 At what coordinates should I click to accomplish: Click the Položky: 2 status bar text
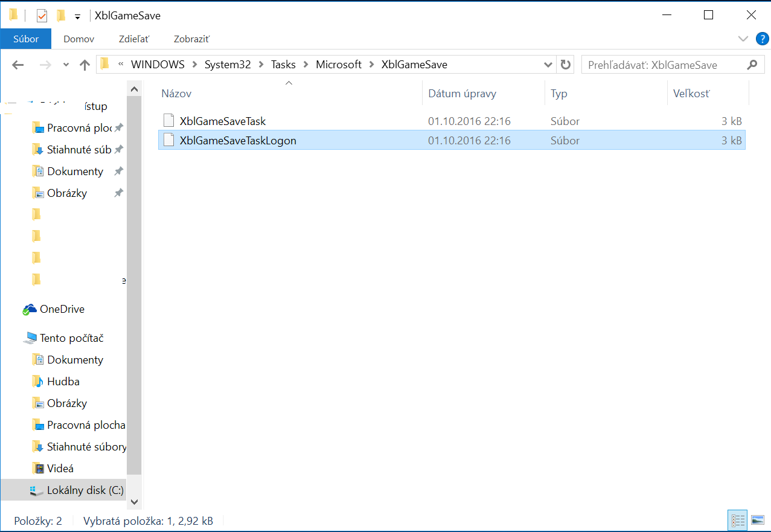point(38,521)
